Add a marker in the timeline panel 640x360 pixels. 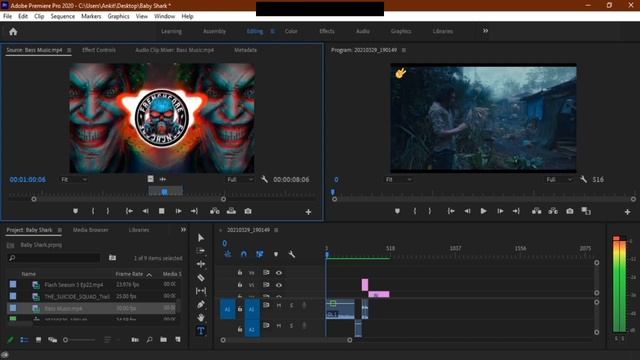tap(276, 254)
